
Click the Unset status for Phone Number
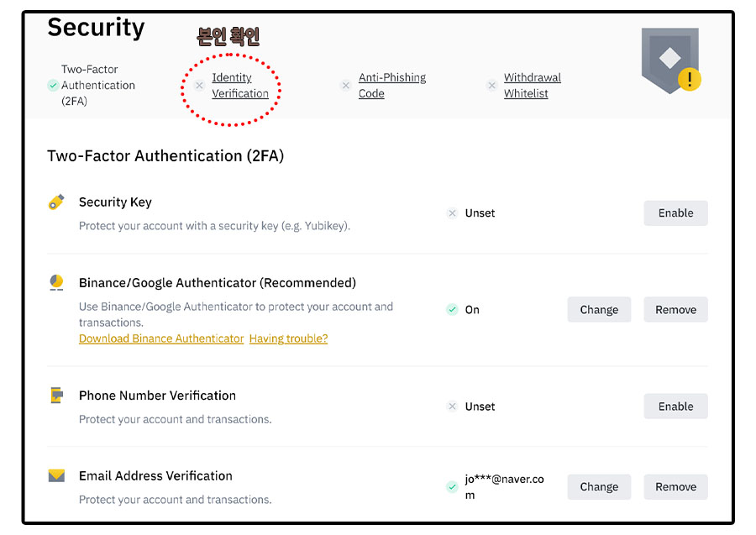click(x=480, y=406)
